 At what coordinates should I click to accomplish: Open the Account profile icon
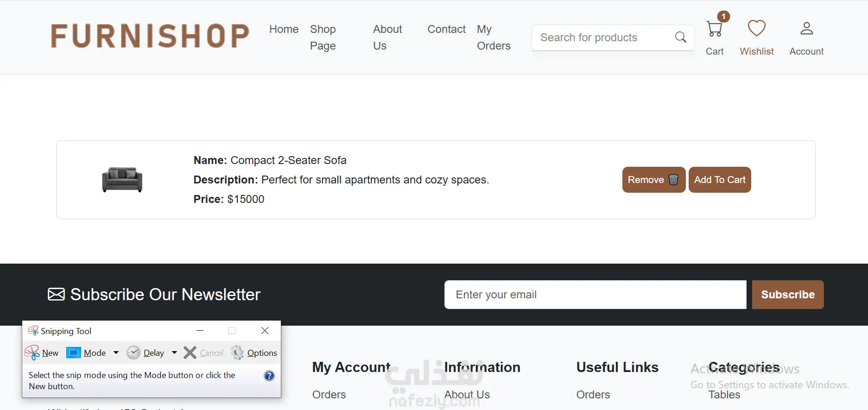click(806, 29)
